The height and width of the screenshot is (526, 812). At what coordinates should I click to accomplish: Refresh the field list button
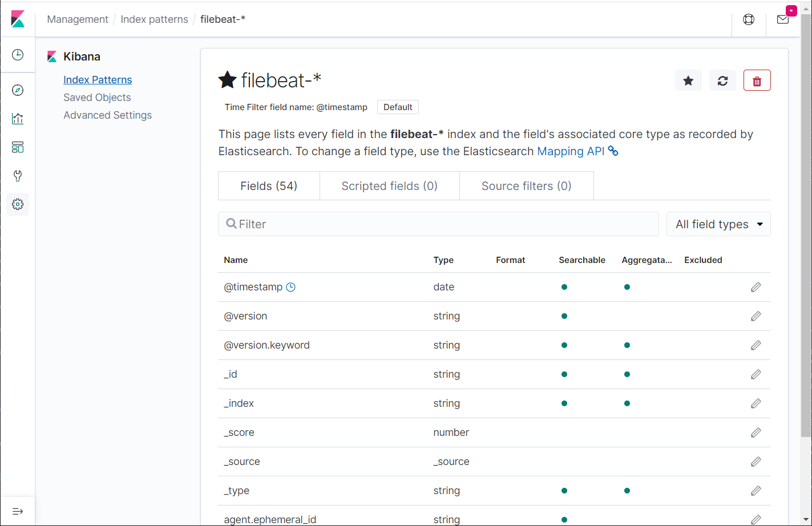(x=722, y=80)
